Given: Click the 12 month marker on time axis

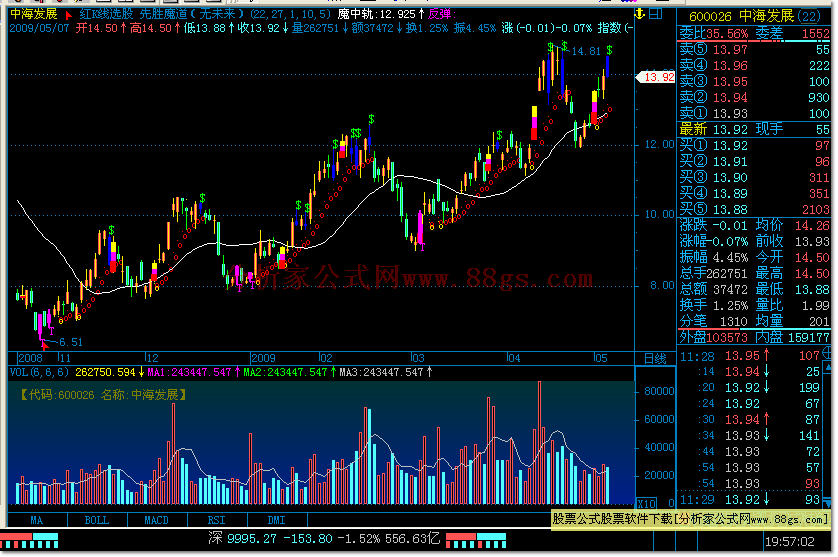Looking at the screenshot, I should tap(152, 358).
